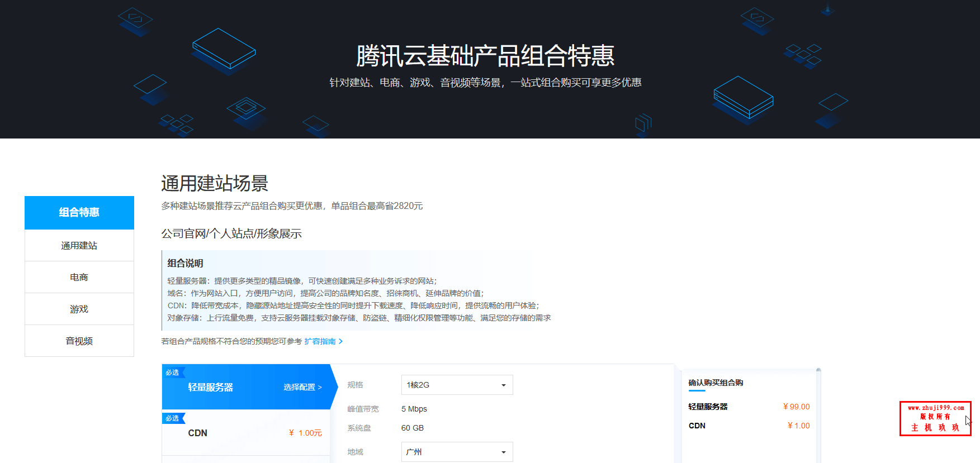Click the 确认购买组合购 heading
Screen dimensions: 980x463
point(716,383)
